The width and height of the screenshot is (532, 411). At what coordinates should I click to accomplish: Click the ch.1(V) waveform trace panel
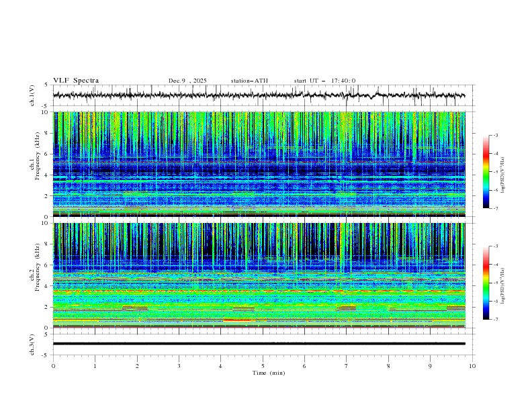pos(263,95)
